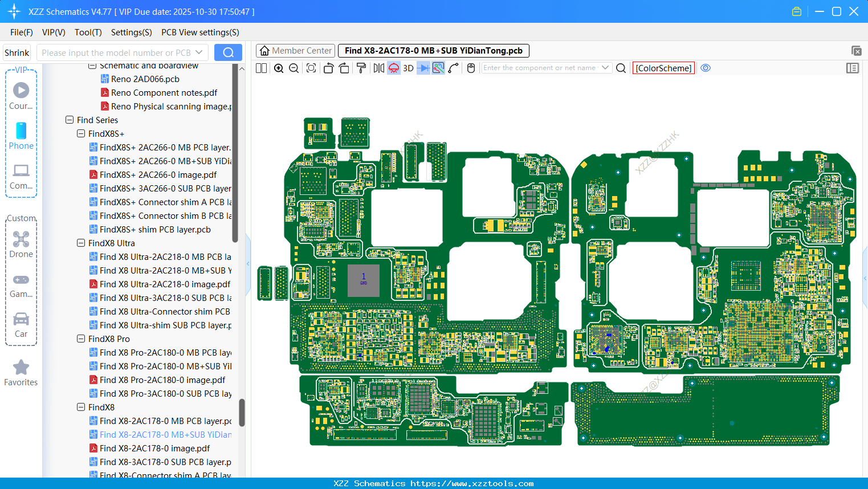The width and height of the screenshot is (868, 489).
Task: Click the zoom out magnifier icon
Action: [x=294, y=68]
